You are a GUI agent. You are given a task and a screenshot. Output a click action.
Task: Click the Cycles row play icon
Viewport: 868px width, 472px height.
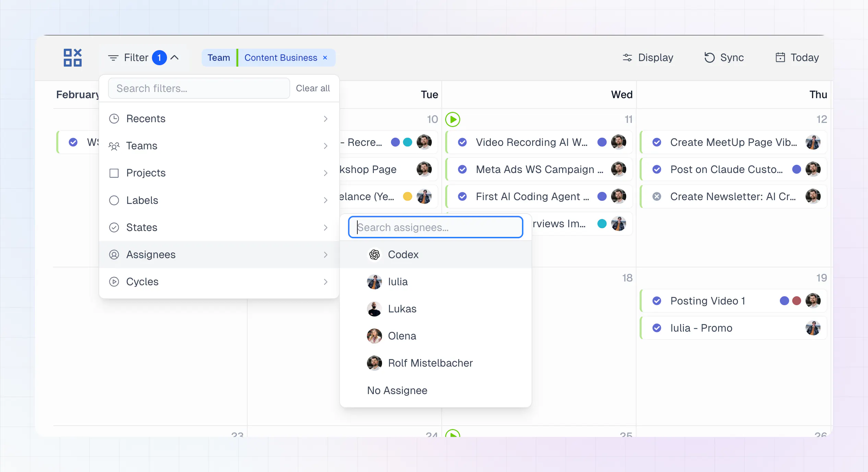click(114, 281)
